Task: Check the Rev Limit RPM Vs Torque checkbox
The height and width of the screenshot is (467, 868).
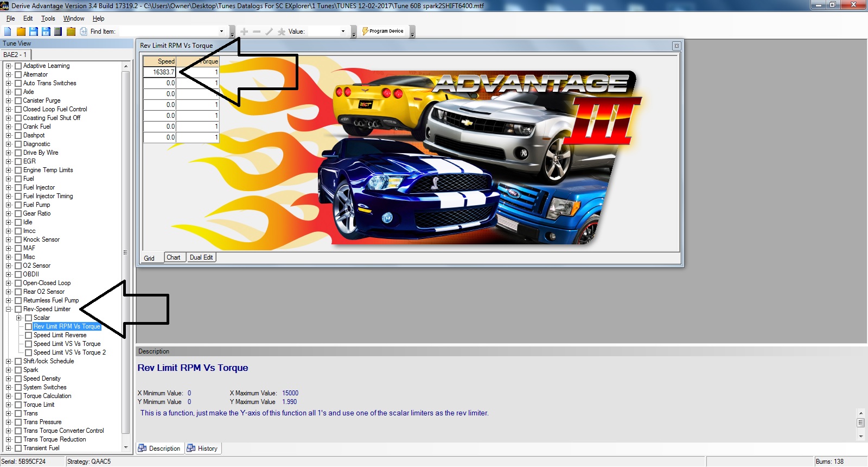Action: (28, 326)
